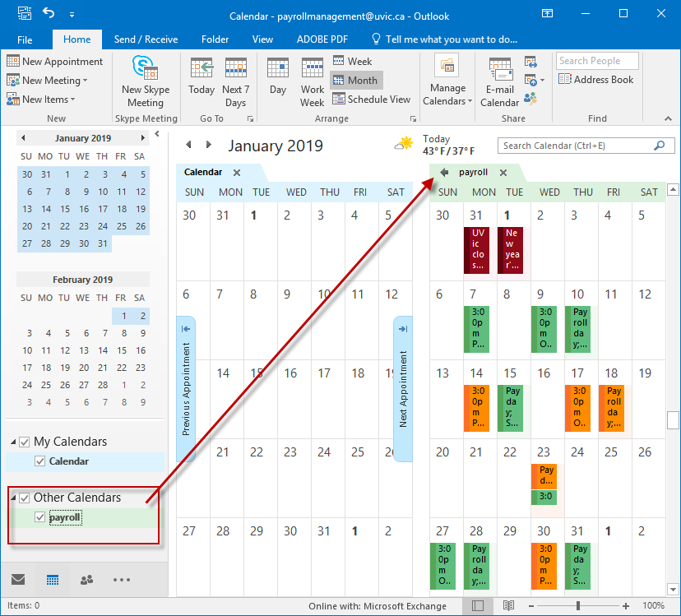This screenshot has width=681, height=616.
Task: Click previous month arrow in mini calendar
Action: point(23,138)
